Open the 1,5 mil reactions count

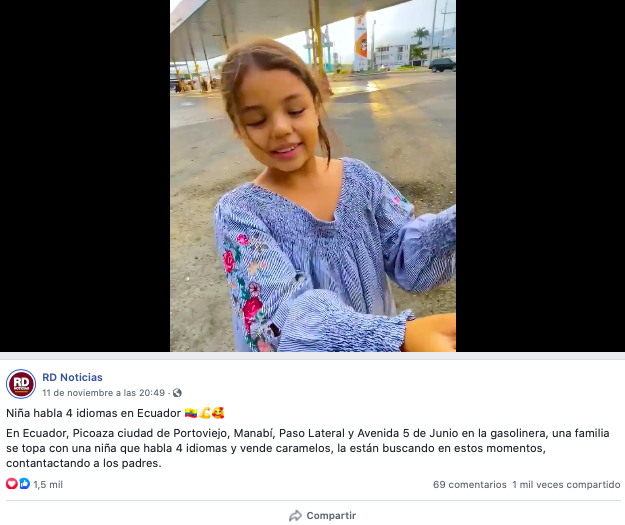48,485
